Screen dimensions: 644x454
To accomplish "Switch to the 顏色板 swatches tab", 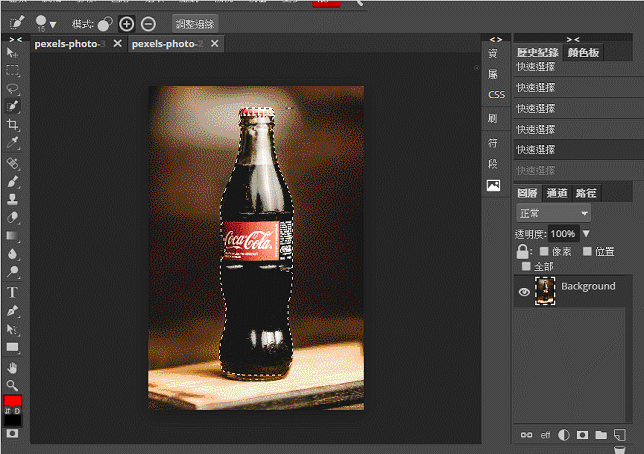I will click(583, 53).
